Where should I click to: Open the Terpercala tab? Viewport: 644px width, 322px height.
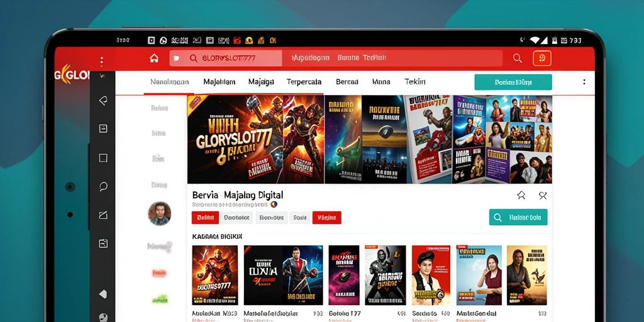[304, 82]
